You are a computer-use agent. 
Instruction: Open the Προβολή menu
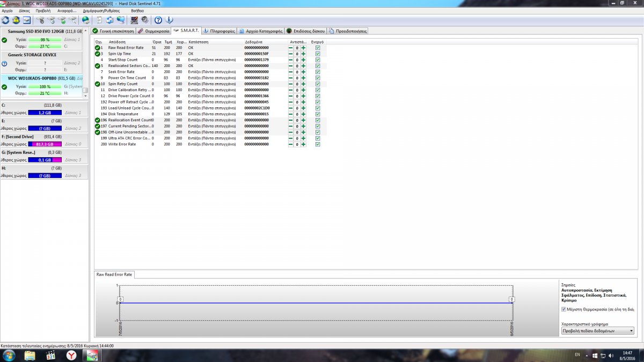point(43,11)
